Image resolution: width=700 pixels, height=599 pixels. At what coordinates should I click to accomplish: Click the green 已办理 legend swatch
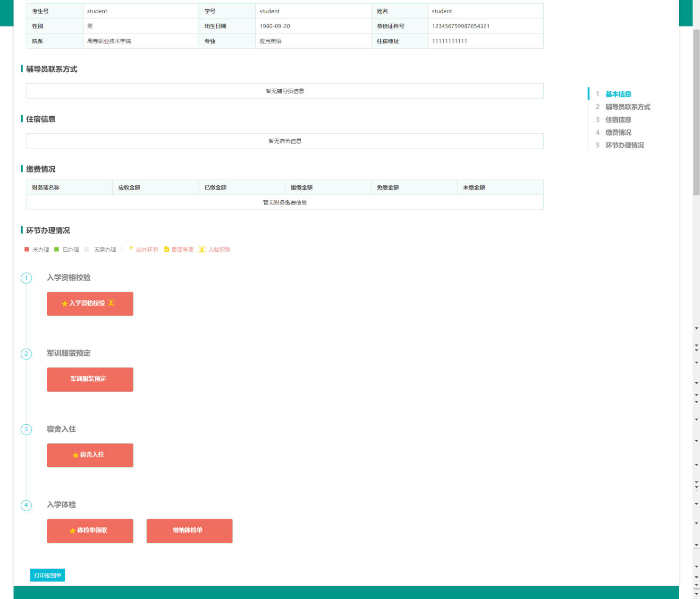57,249
